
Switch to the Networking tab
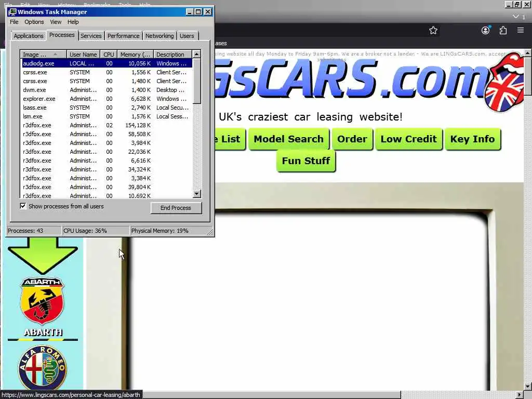pyautogui.click(x=159, y=36)
